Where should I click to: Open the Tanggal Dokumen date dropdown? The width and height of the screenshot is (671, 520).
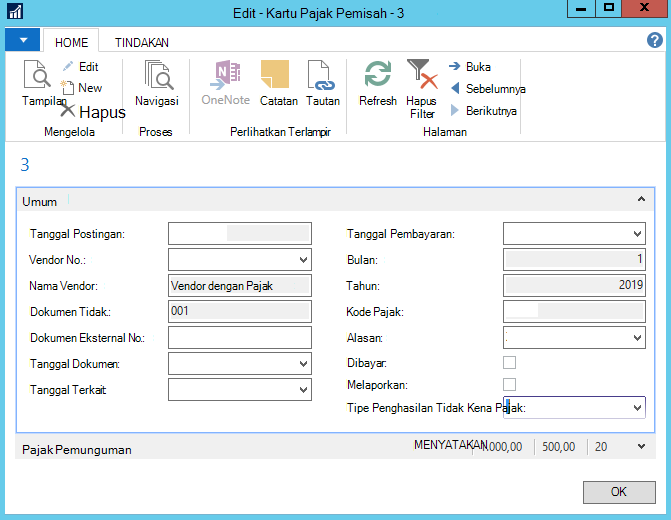point(303,364)
